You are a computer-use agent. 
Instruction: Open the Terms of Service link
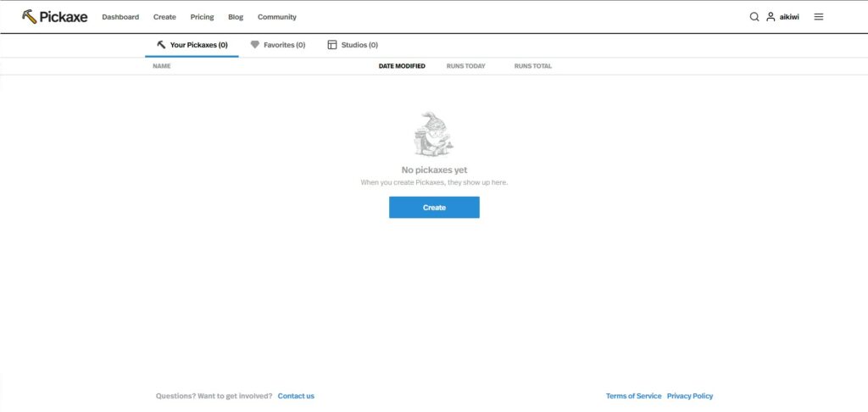tap(633, 396)
